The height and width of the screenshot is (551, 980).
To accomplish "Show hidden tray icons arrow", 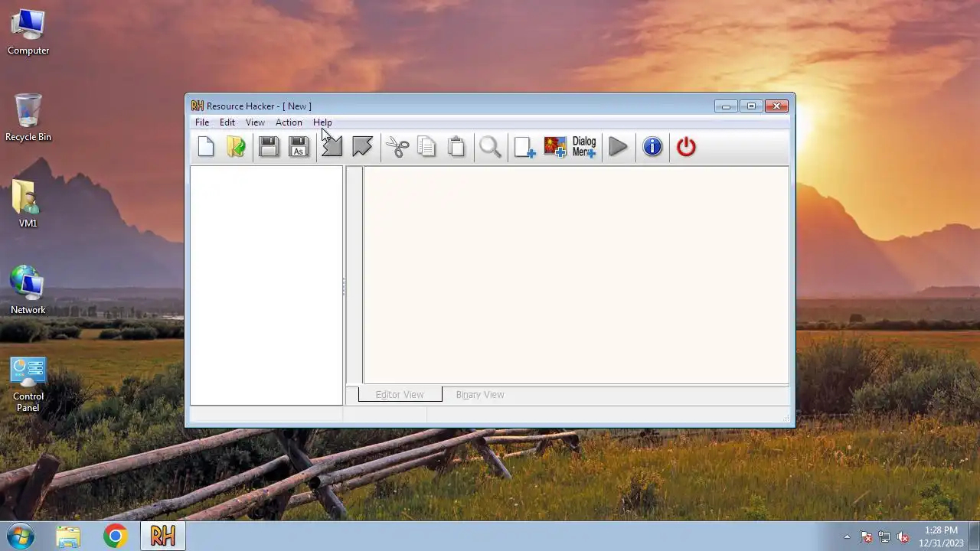I will pos(847,536).
